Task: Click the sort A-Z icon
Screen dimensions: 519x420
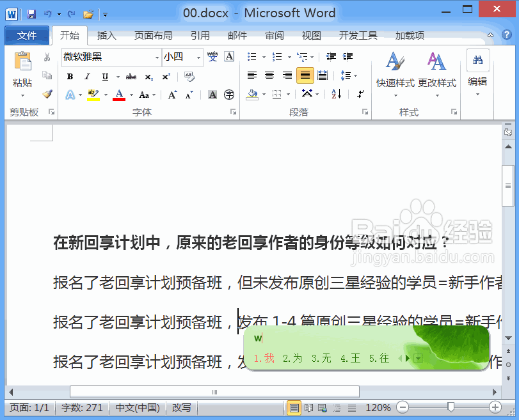Action: click(x=335, y=95)
